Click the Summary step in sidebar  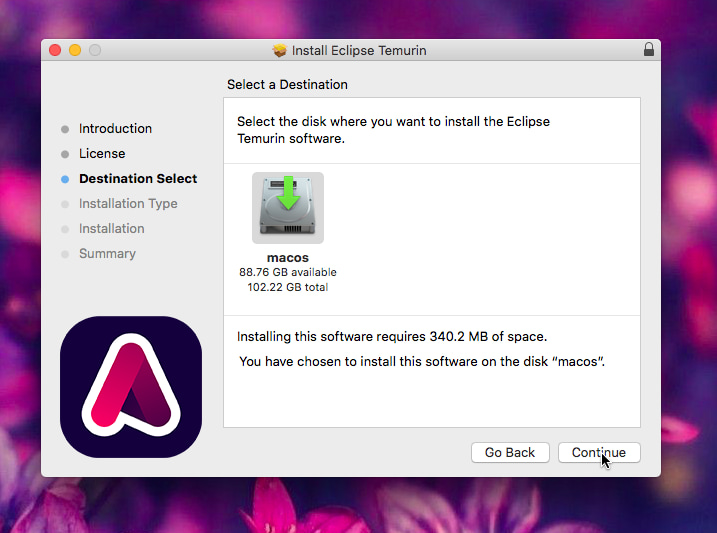[x=107, y=254]
